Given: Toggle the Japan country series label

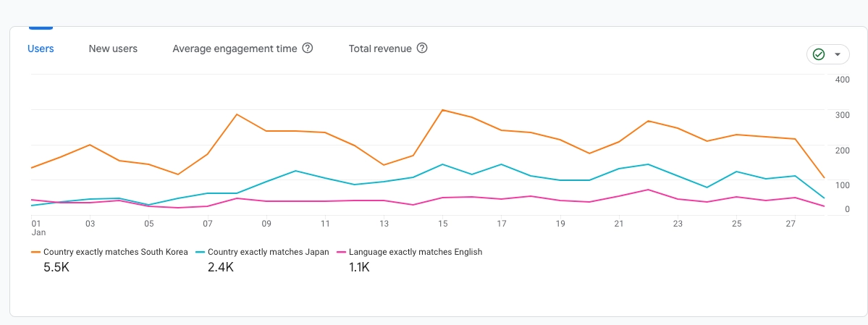Looking at the screenshot, I should [x=268, y=252].
